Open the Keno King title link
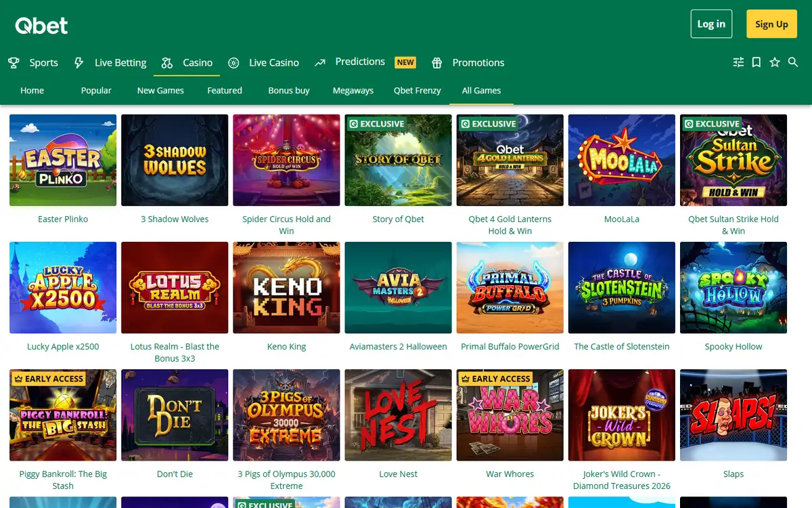Viewport: 812px width, 508px height. pyautogui.click(x=287, y=346)
